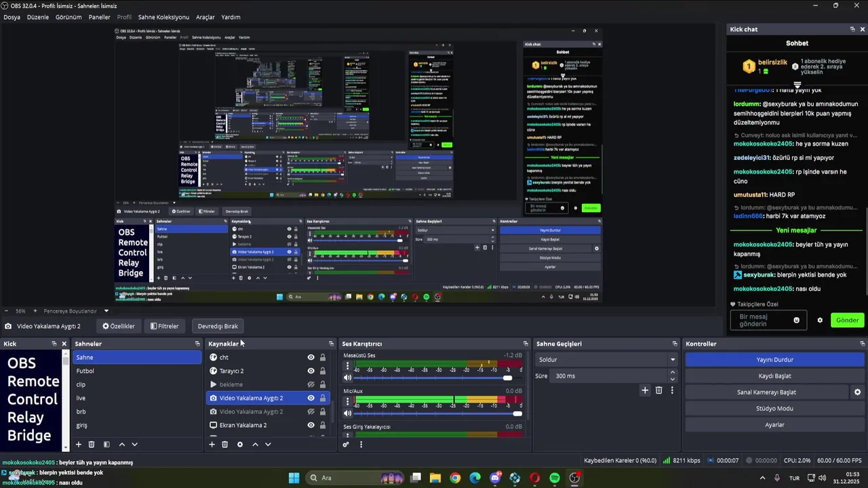Adjust the Masaüstü Ses volume slider
This screenshot has height=488, width=868.
tap(507, 378)
